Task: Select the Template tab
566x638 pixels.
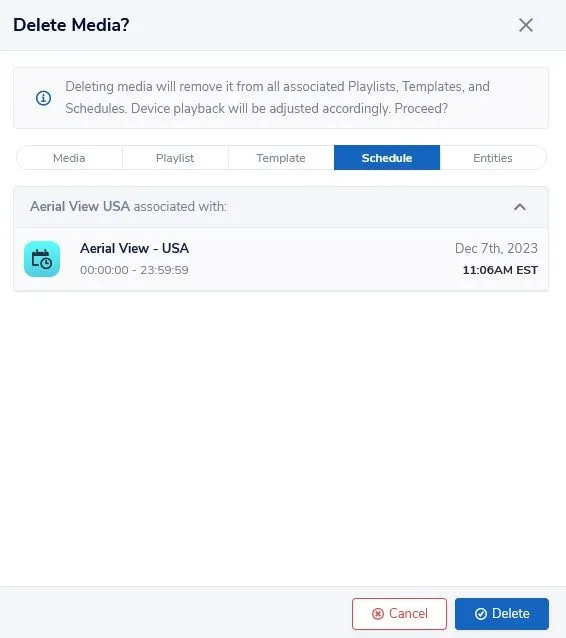Action: click(x=281, y=158)
